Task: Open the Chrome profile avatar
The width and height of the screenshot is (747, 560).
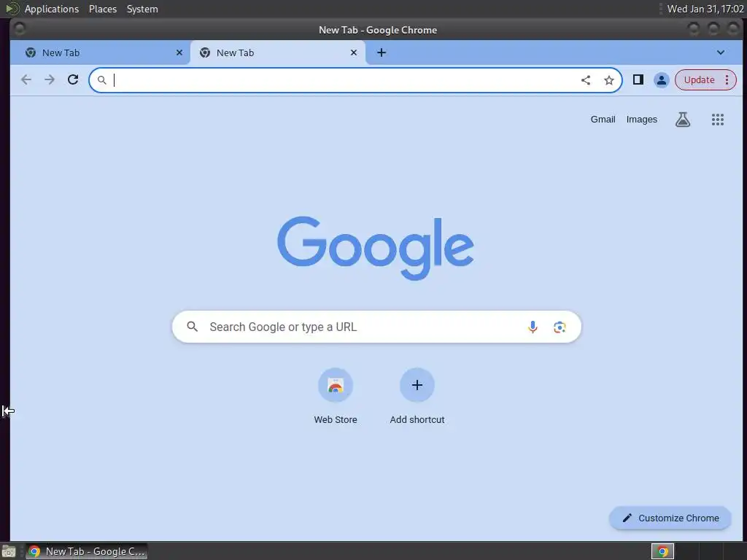Action: pyautogui.click(x=661, y=80)
